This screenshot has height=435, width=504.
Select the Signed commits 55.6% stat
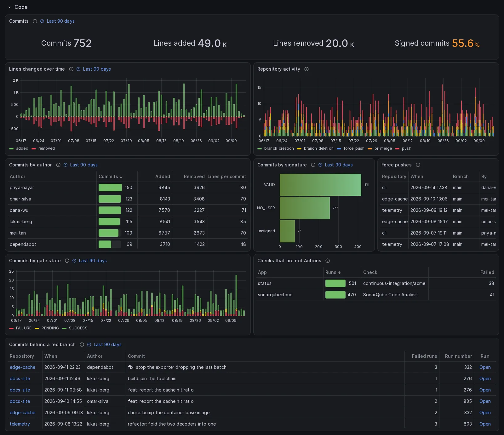coord(437,43)
